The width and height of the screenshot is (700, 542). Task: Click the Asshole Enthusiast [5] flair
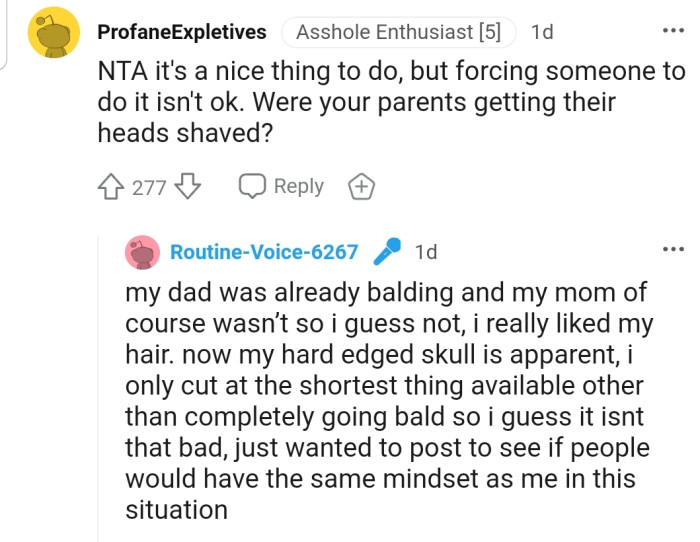pyautogui.click(x=398, y=32)
